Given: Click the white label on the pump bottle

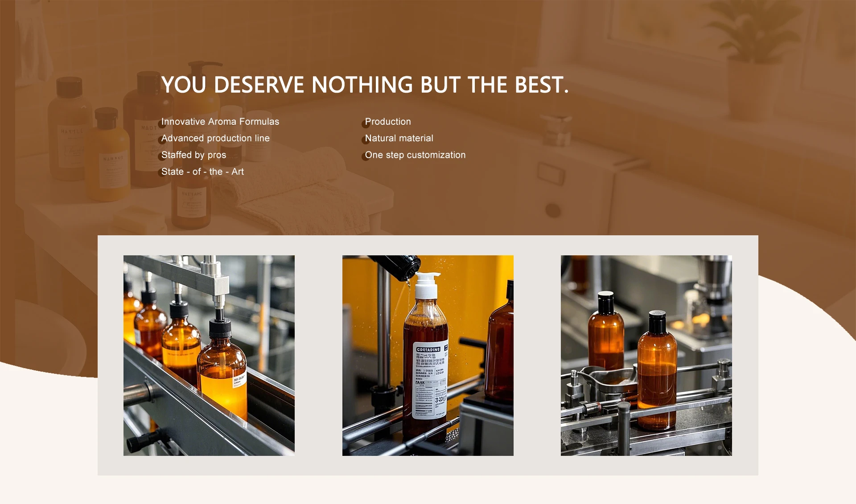Looking at the screenshot, I should [x=431, y=380].
